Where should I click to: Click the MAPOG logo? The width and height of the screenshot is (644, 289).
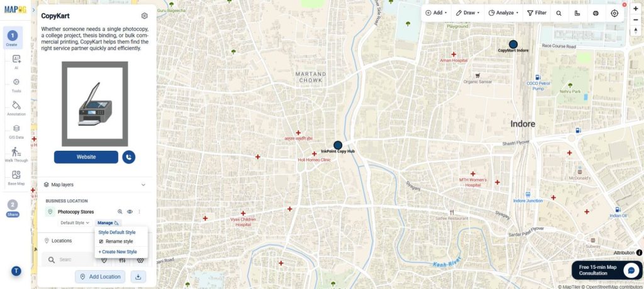click(15, 9)
